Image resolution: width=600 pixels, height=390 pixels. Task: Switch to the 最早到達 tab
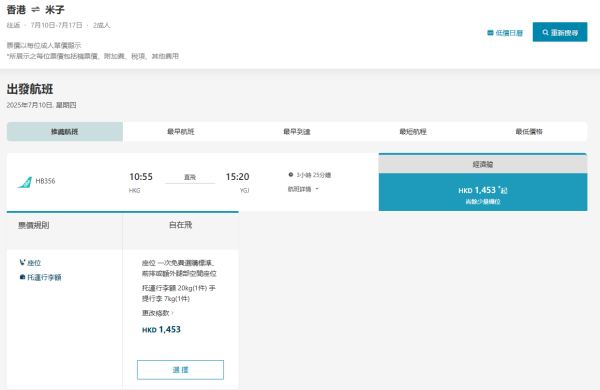pyautogui.click(x=297, y=132)
